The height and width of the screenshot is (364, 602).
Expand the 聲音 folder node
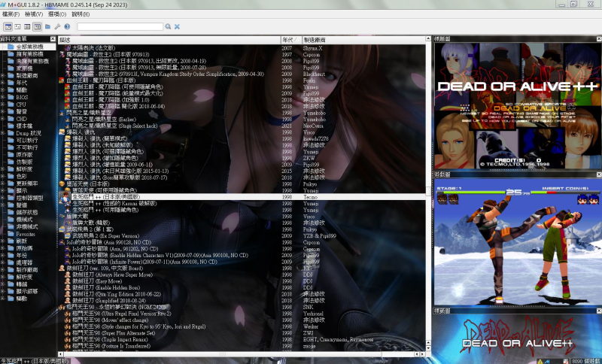(x=3, y=111)
